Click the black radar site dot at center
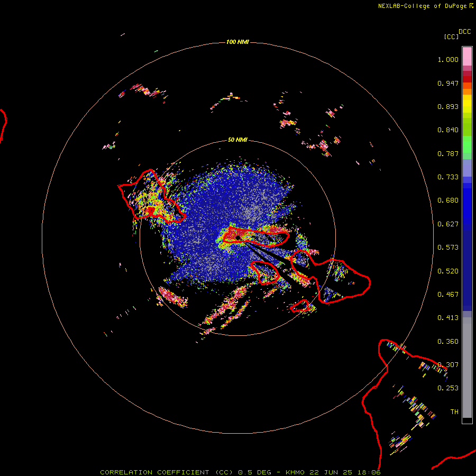The height and width of the screenshot is (476, 476). (238, 237)
